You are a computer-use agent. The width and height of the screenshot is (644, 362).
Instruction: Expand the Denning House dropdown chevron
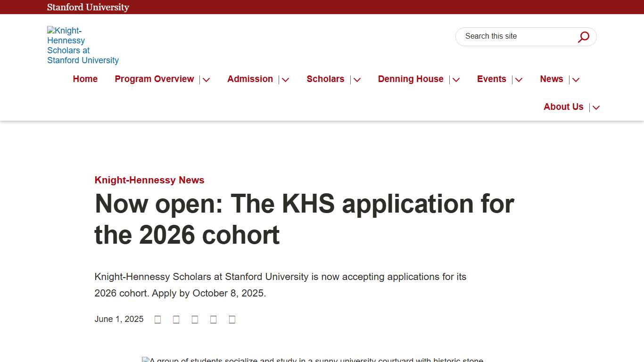pos(455,79)
